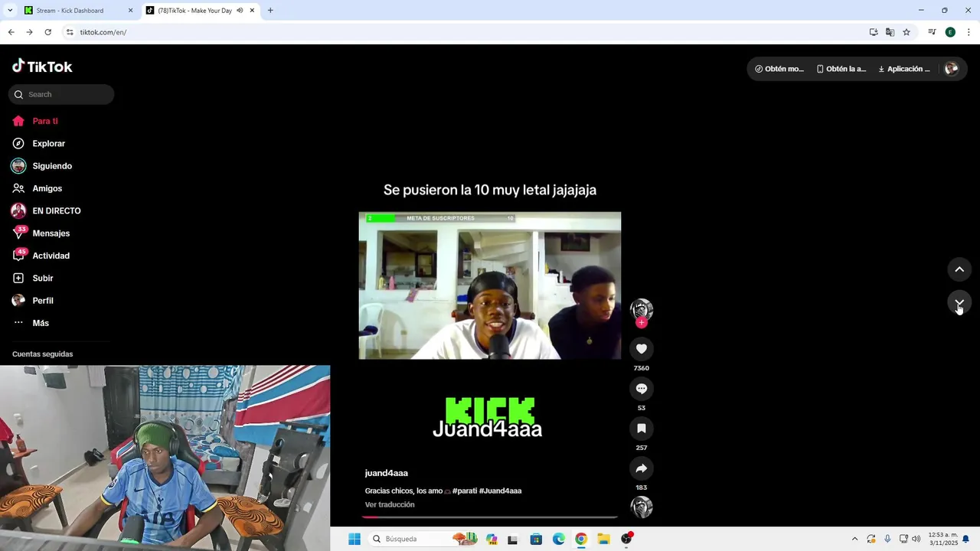Open a new browser tab
The height and width of the screenshot is (551, 980).
coord(270,11)
